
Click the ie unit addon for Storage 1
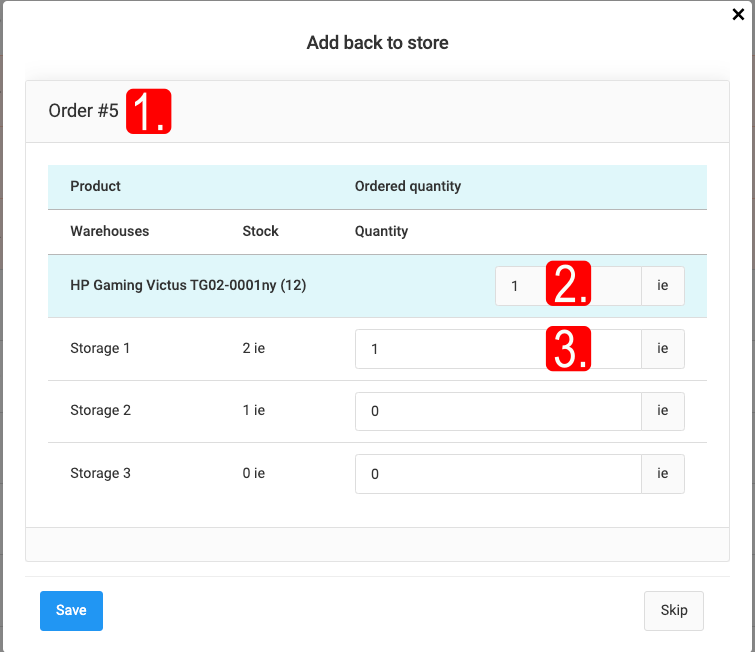pos(662,349)
